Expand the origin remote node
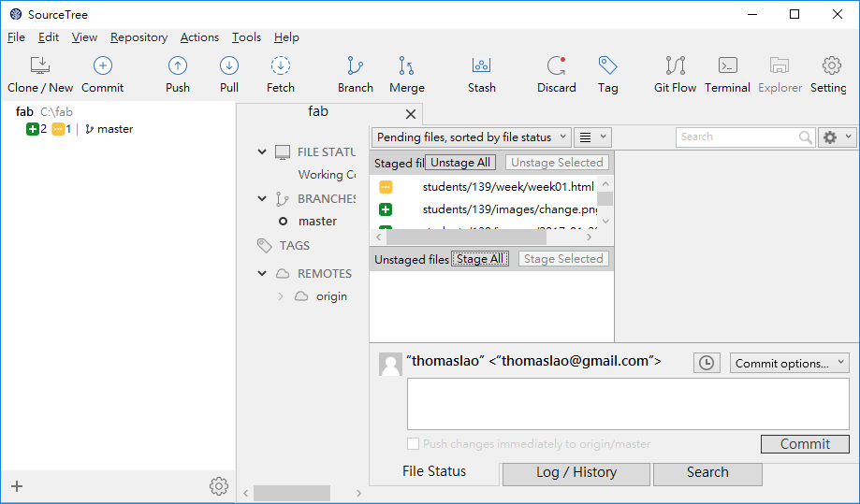 point(280,296)
